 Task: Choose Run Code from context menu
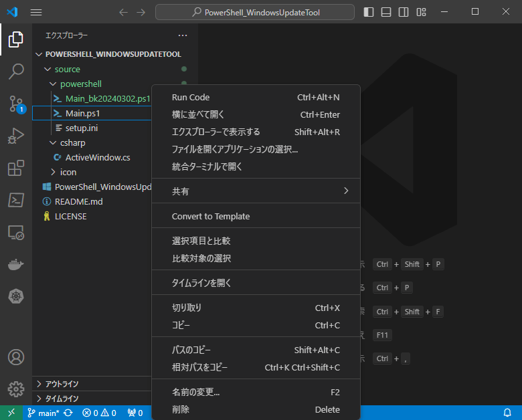pyautogui.click(x=256, y=97)
